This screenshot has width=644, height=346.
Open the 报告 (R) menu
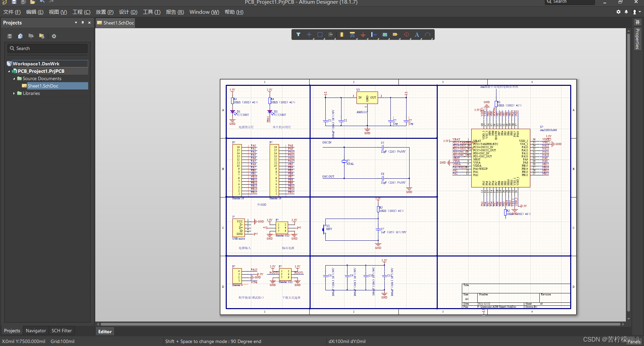pos(175,12)
